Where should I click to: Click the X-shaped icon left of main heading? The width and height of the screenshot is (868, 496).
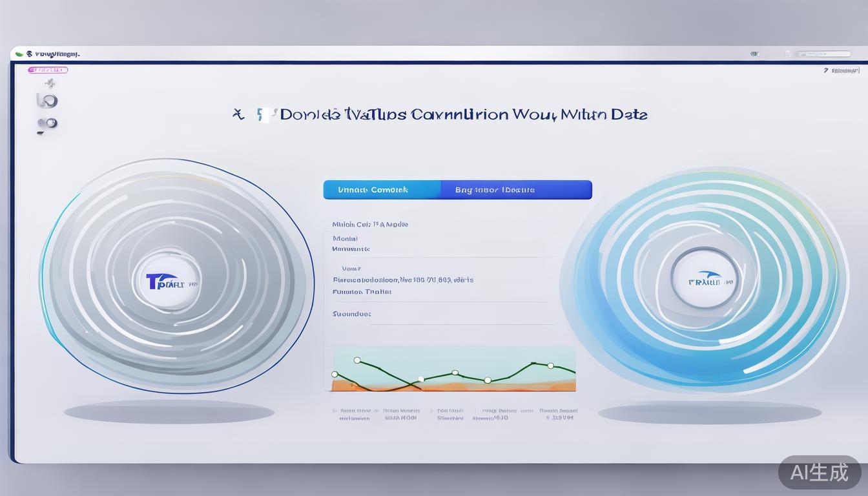tap(239, 114)
